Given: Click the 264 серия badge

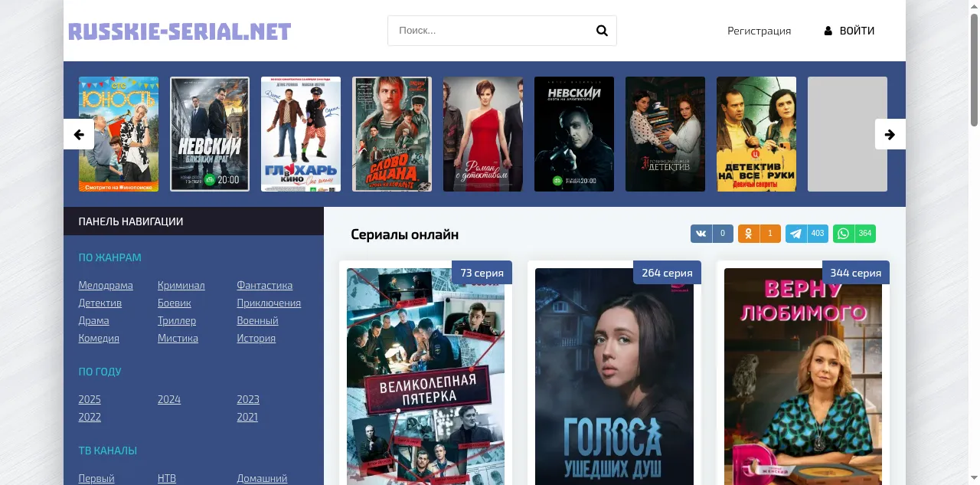Looking at the screenshot, I should [667, 273].
